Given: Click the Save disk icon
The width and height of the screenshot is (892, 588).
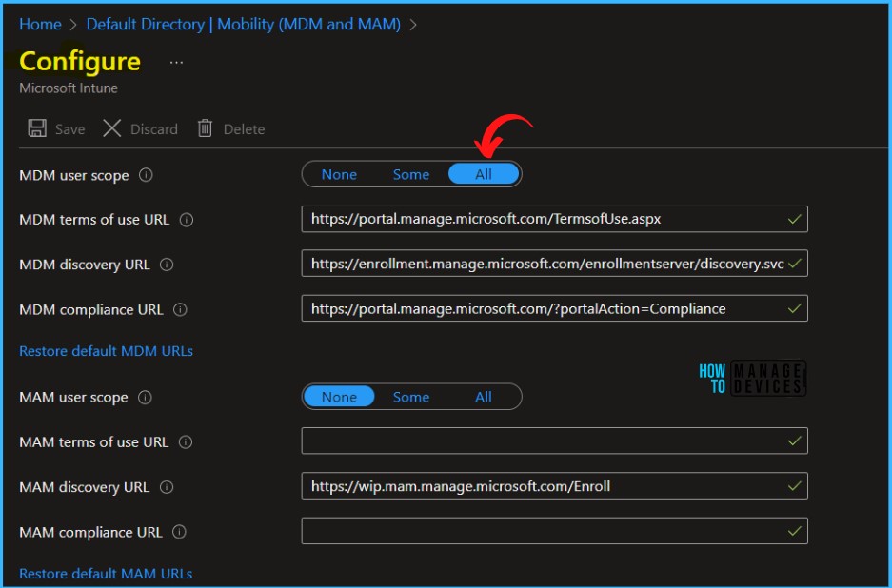Looking at the screenshot, I should 37,128.
